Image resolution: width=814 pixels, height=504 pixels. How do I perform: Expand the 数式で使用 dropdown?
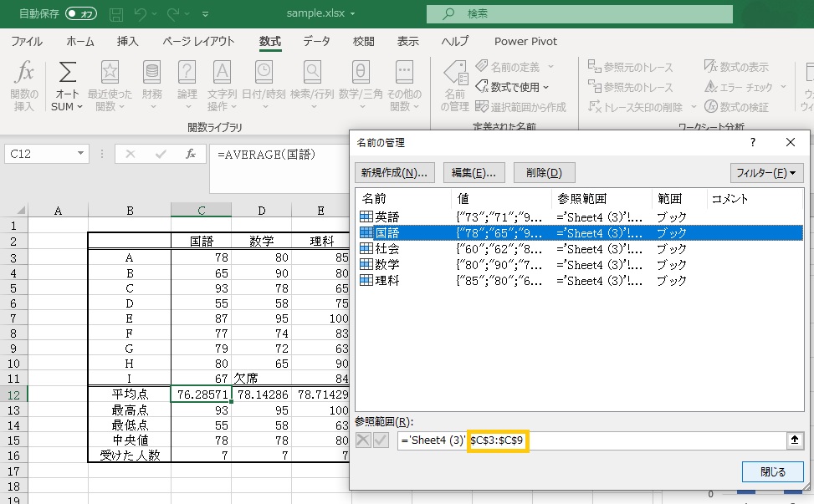point(512,86)
